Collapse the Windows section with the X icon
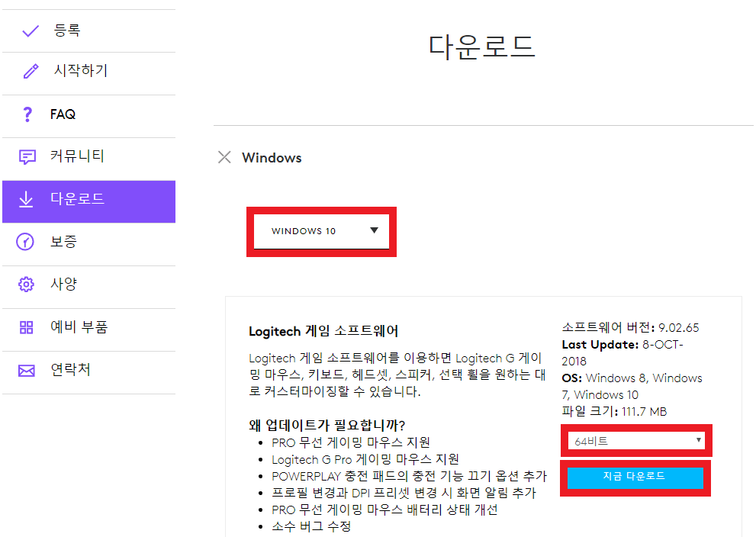This screenshot has width=756, height=537. tap(224, 157)
